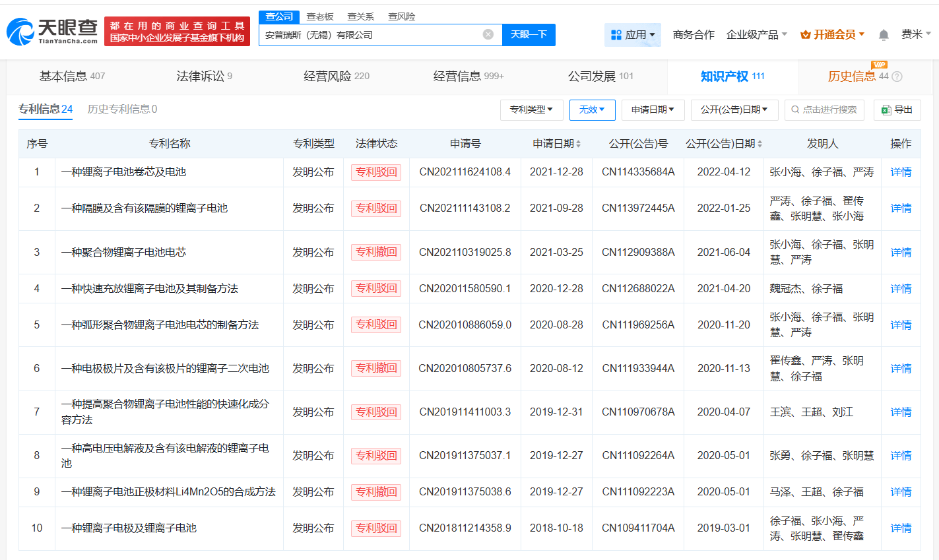Click the sort arrows on 申请日期 column
This screenshot has width=939, height=560.
pos(579,144)
